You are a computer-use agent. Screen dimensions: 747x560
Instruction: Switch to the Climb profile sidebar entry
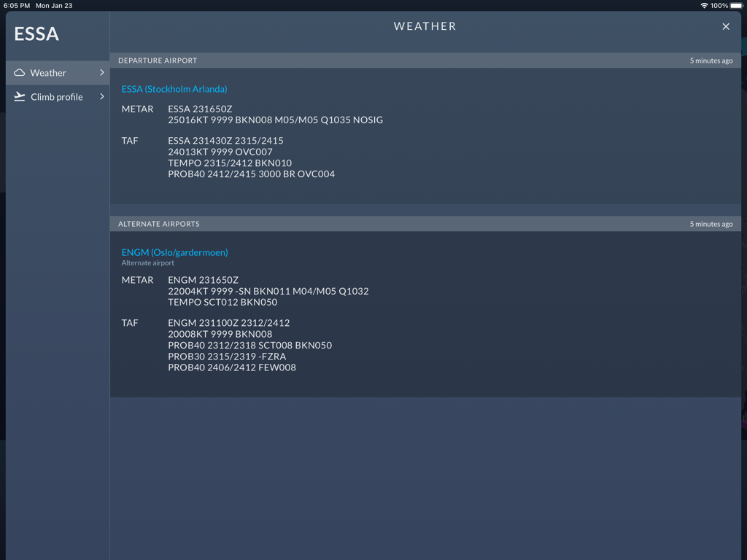click(x=55, y=96)
